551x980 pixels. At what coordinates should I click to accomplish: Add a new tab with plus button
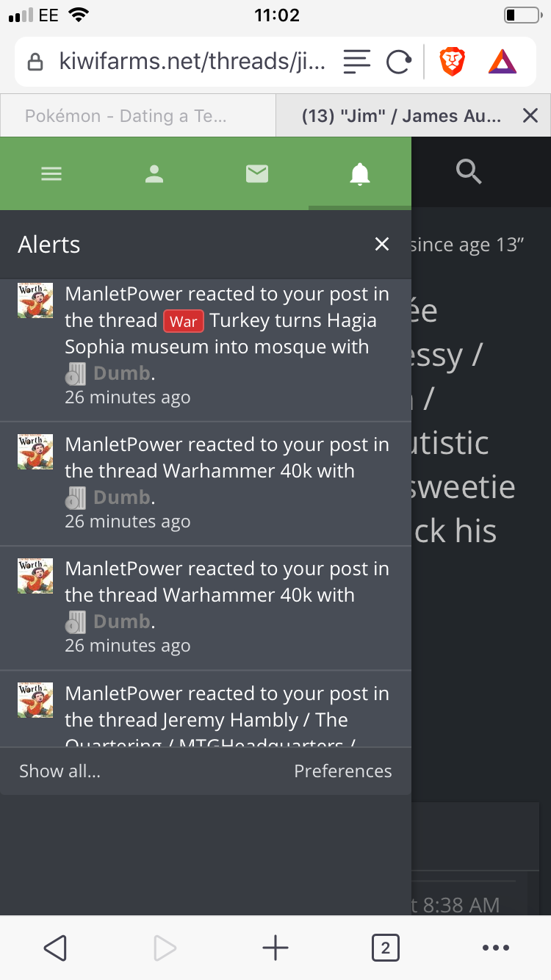275,948
